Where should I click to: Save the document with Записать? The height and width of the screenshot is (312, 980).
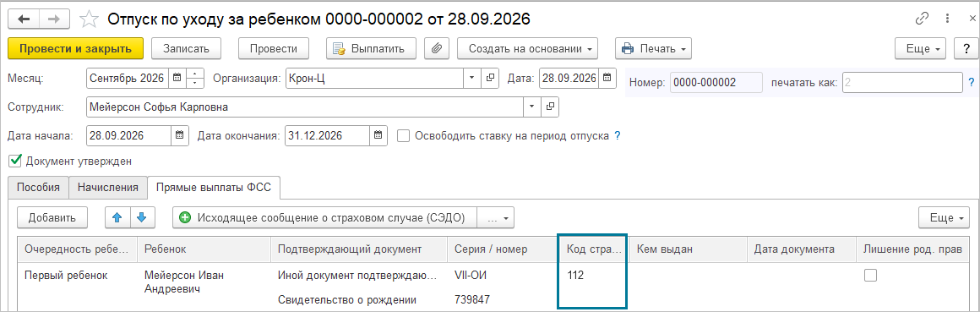click(x=186, y=48)
